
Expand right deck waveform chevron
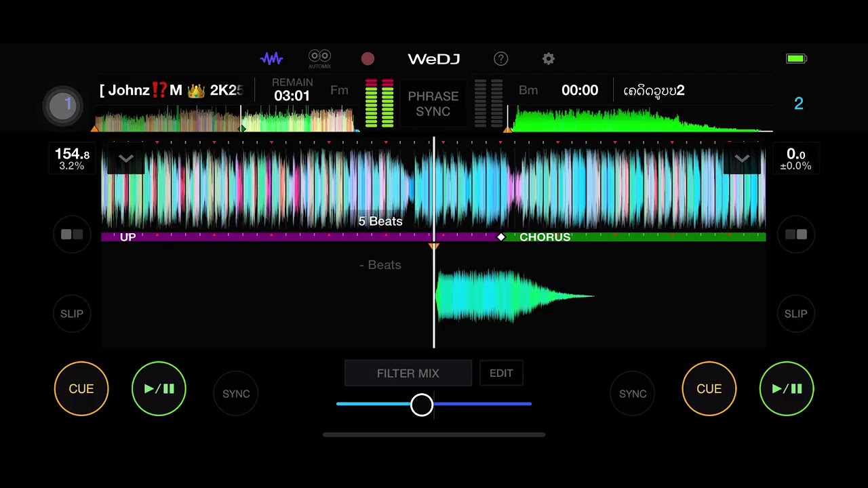pyautogui.click(x=742, y=159)
